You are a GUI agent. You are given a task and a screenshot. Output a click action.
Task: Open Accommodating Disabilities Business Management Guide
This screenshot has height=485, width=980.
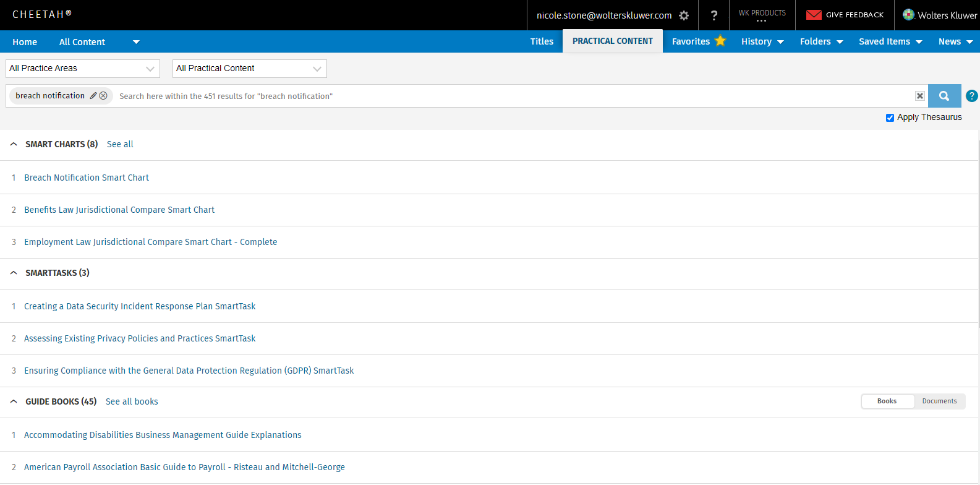point(163,435)
